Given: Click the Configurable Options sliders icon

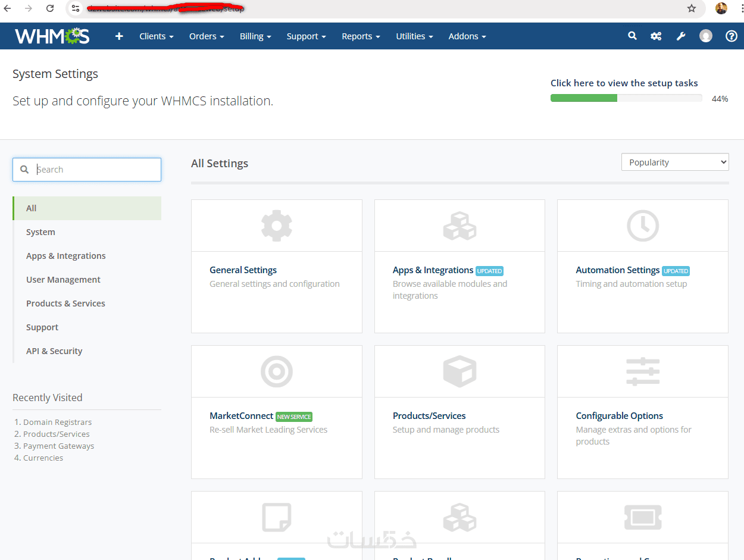Looking at the screenshot, I should [x=643, y=371].
